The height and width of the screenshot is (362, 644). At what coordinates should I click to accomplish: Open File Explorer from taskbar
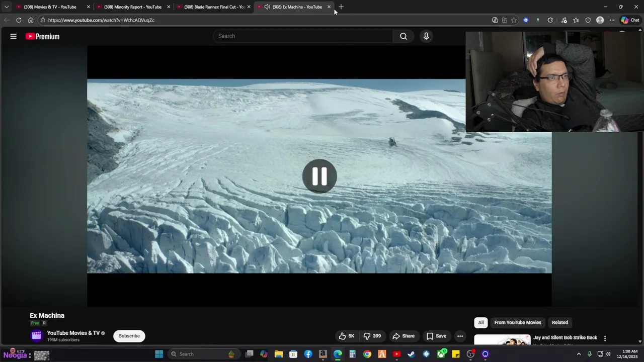[x=279, y=354]
